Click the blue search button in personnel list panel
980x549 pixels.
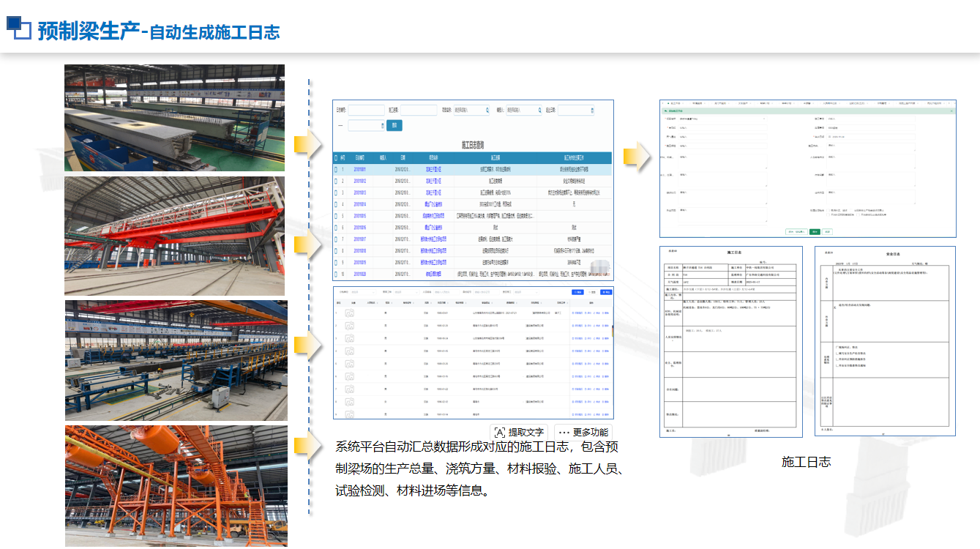click(x=577, y=292)
